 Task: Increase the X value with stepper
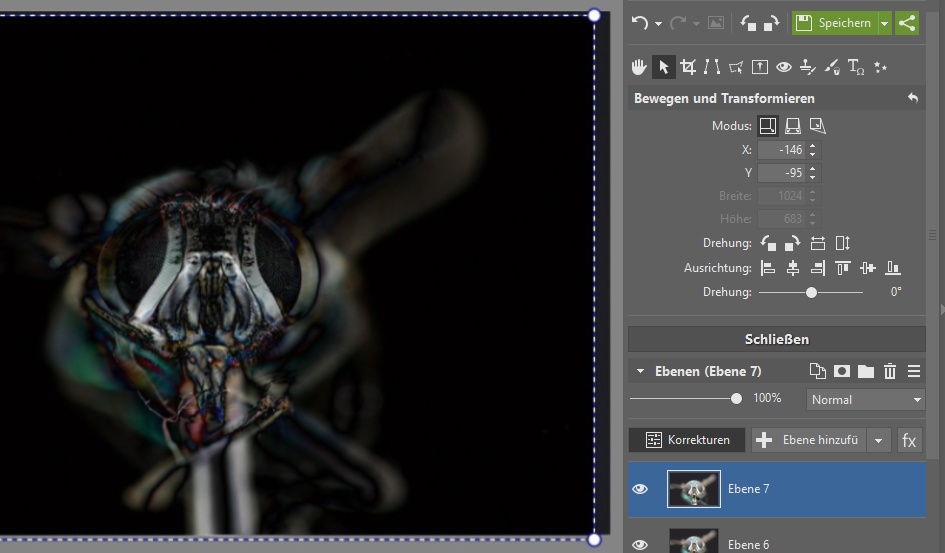[812, 146]
